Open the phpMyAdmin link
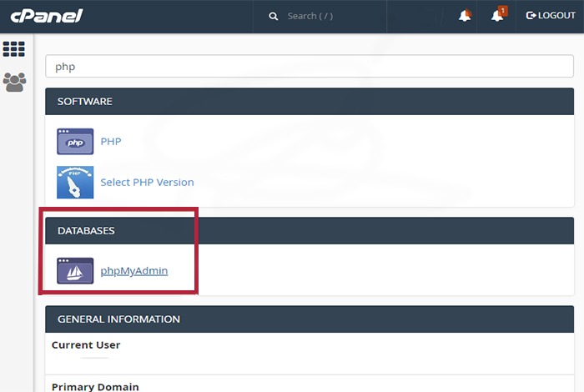This screenshot has width=584, height=392. pos(134,271)
